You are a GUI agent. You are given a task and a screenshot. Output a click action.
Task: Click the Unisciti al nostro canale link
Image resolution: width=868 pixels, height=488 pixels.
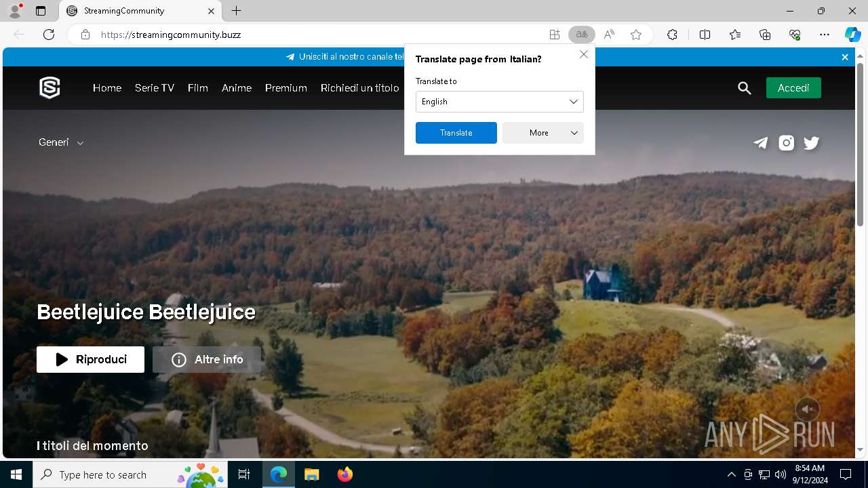click(x=344, y=57)
